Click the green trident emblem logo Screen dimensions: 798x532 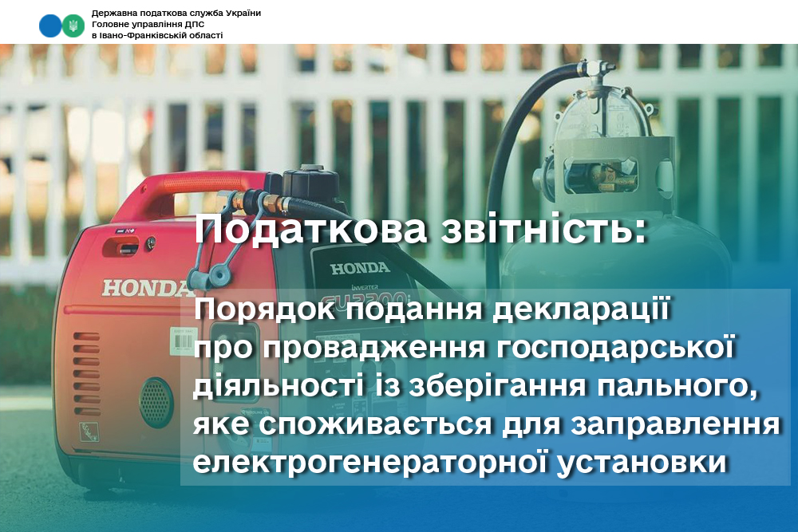[x=73, y=26]
